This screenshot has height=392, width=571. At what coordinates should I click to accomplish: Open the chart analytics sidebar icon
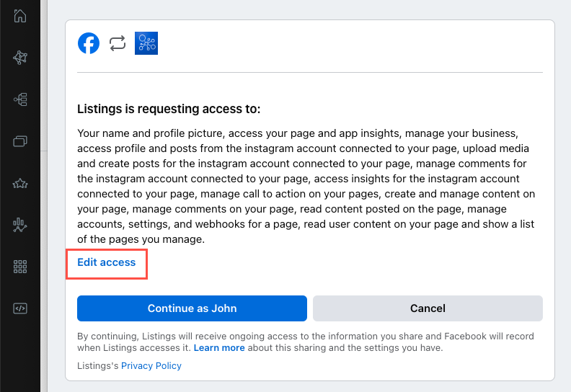(x=20, y=225)
